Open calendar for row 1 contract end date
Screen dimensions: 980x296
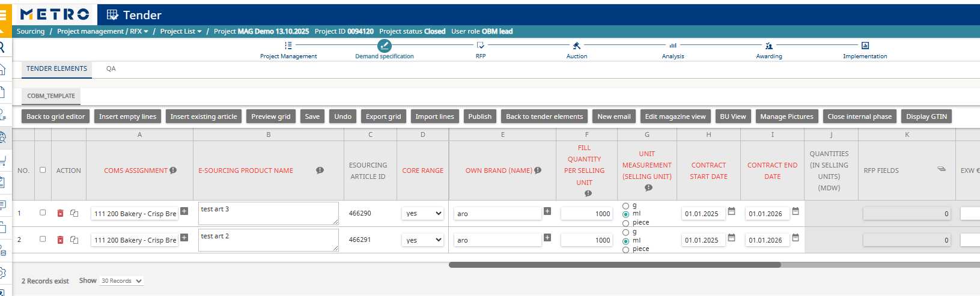click(796, 211)
